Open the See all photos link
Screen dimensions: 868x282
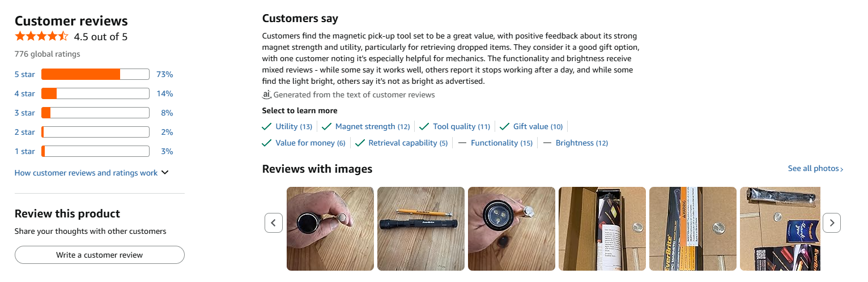(813, 169)
